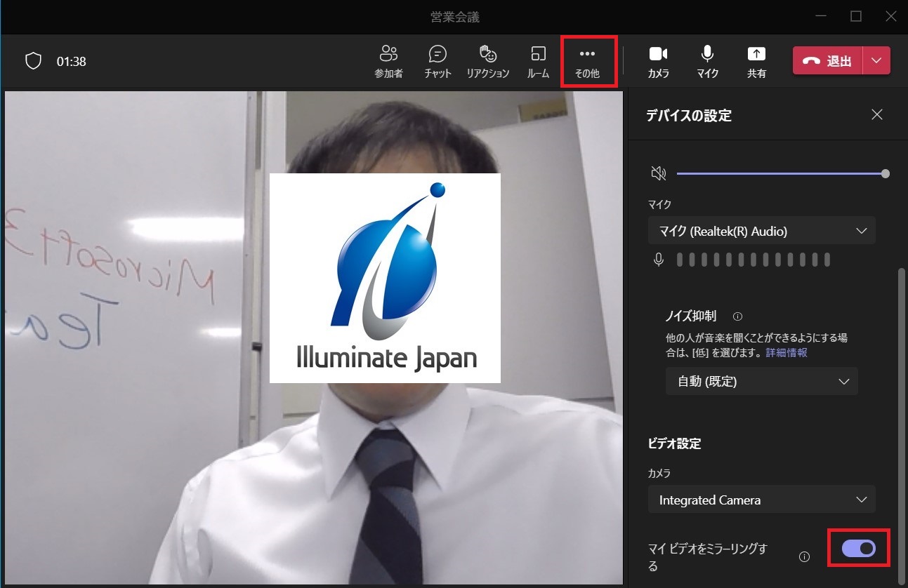Click the shield security icon
The height and width of the screenshot is (588, 908).
pos(33,61)
